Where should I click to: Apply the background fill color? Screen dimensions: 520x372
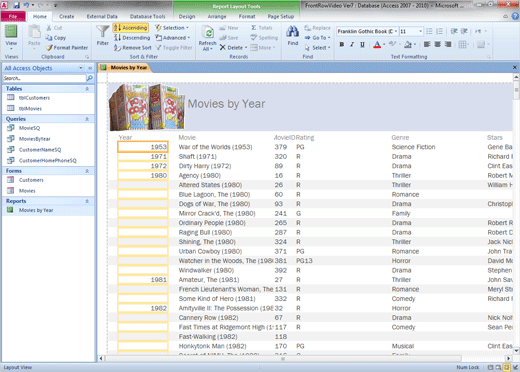[x=408, y=44]
